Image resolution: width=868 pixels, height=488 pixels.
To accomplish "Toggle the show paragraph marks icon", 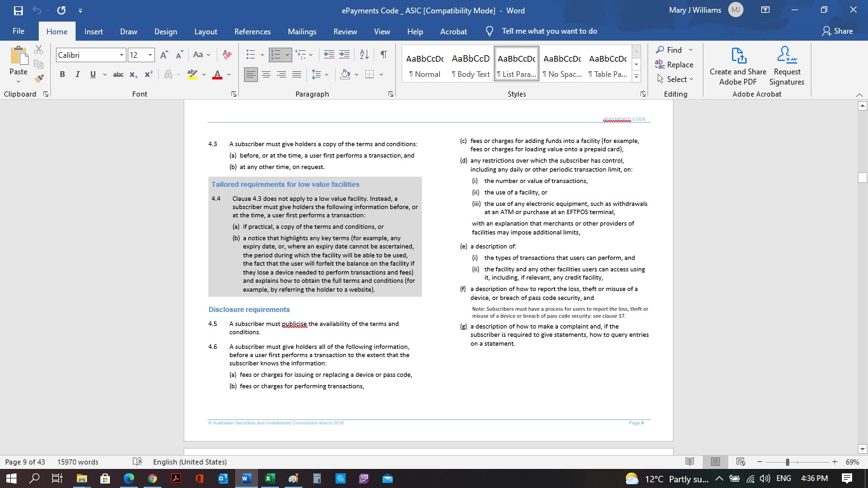I will coord(383,55).
